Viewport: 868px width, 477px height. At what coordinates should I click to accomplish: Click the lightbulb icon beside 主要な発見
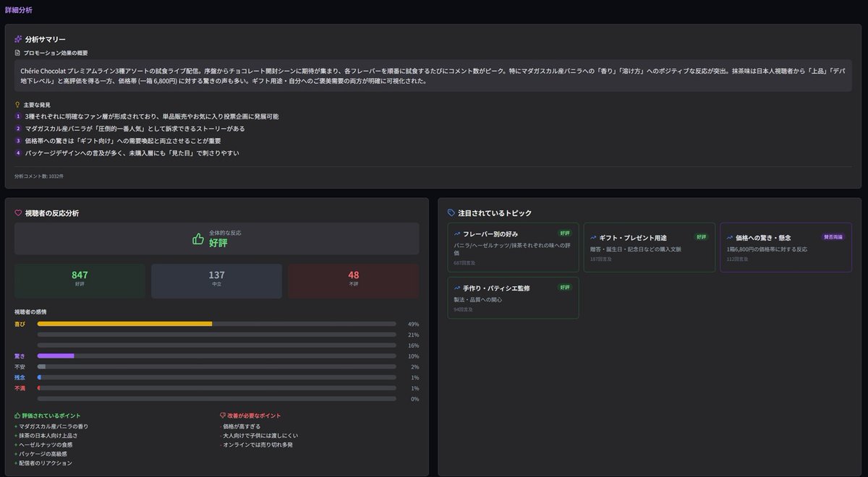click(x=17, y=105)
